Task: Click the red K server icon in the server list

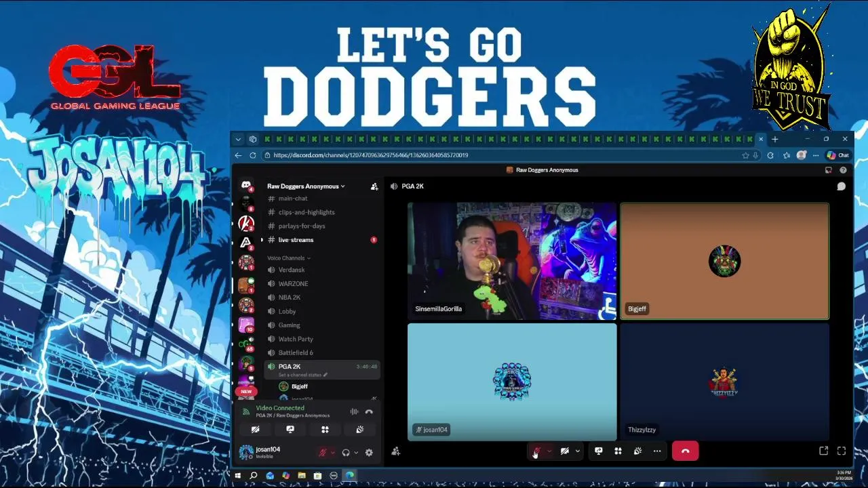Action: tap(246, 223)
